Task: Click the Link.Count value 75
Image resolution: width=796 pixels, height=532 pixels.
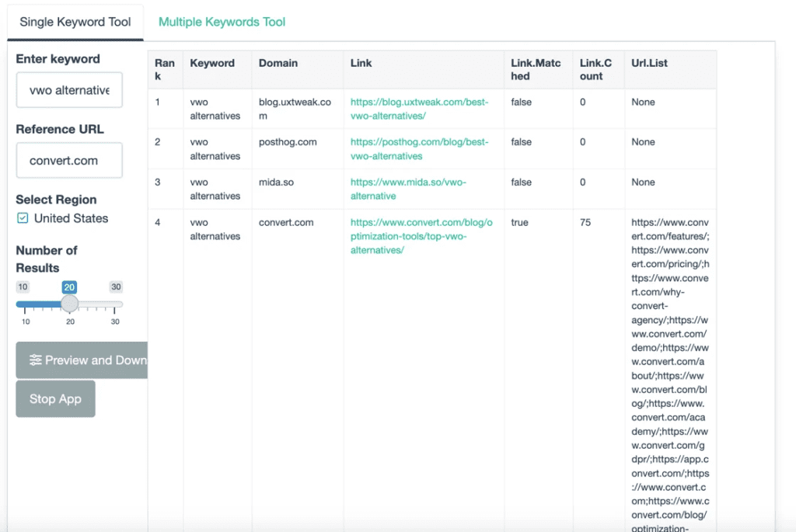Action: tap(585, 223)
